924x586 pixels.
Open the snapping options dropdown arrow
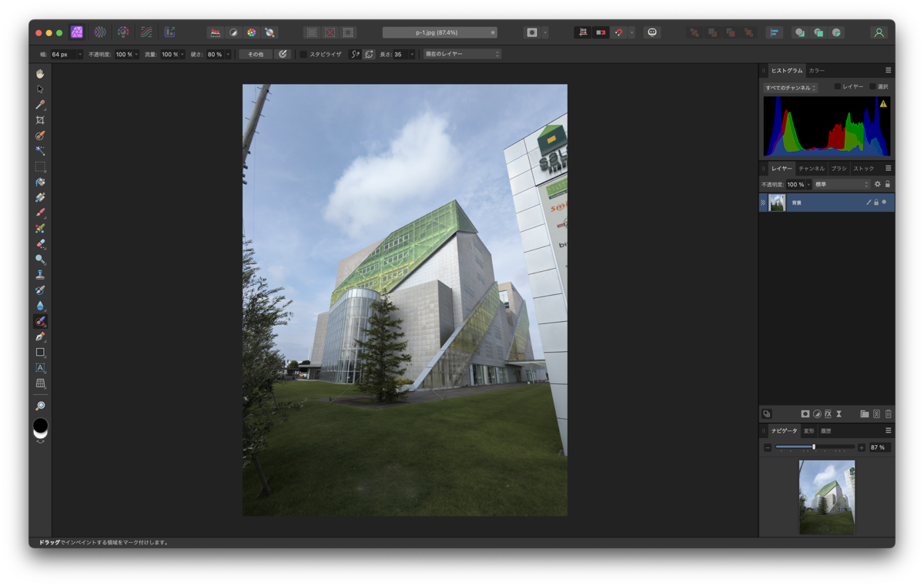[x=631, y=32]
